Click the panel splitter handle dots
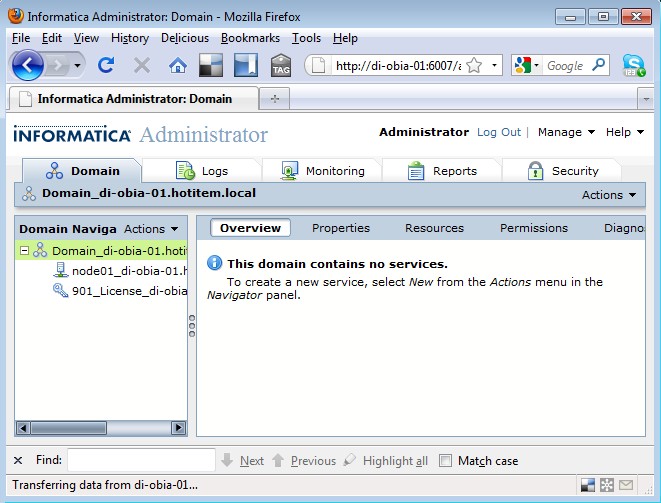This screenshot has height=503, width=661. coord(192,326)
